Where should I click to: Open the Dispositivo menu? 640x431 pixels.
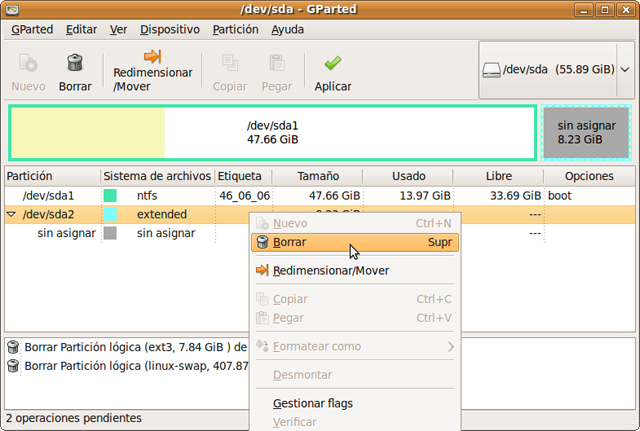169,30
